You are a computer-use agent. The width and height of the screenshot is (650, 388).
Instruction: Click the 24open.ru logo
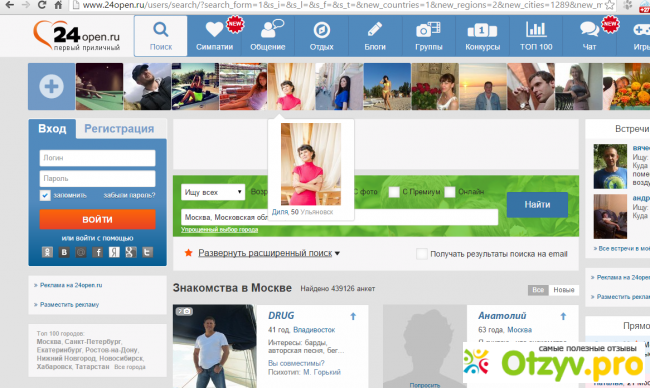77,36
